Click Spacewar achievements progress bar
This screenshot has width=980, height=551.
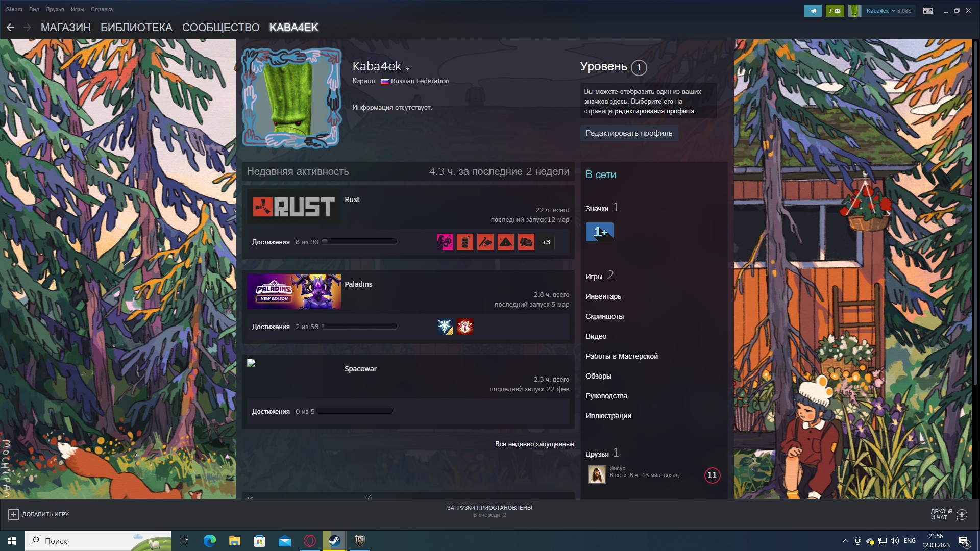coord(354,411)
